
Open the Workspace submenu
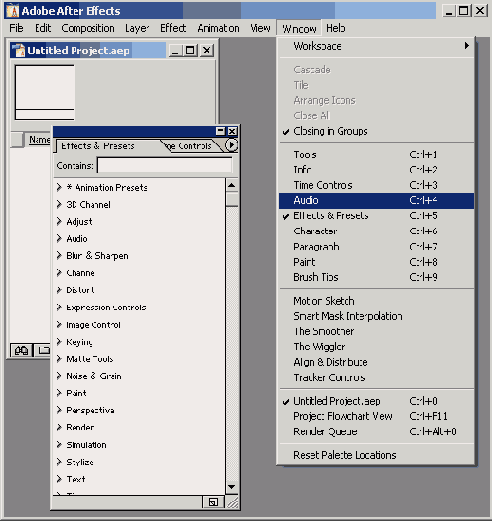(x=377, y=46)
